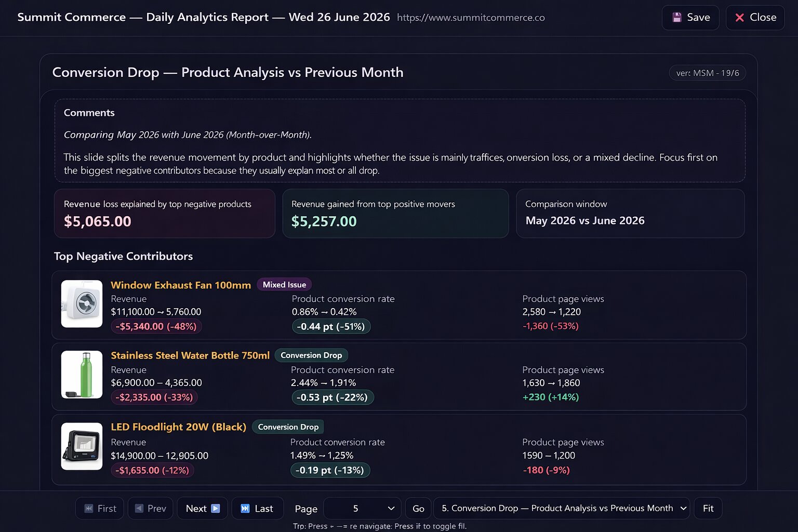
Task: Click the May 2026 vs June 2026 value
Action: (585, 221)
